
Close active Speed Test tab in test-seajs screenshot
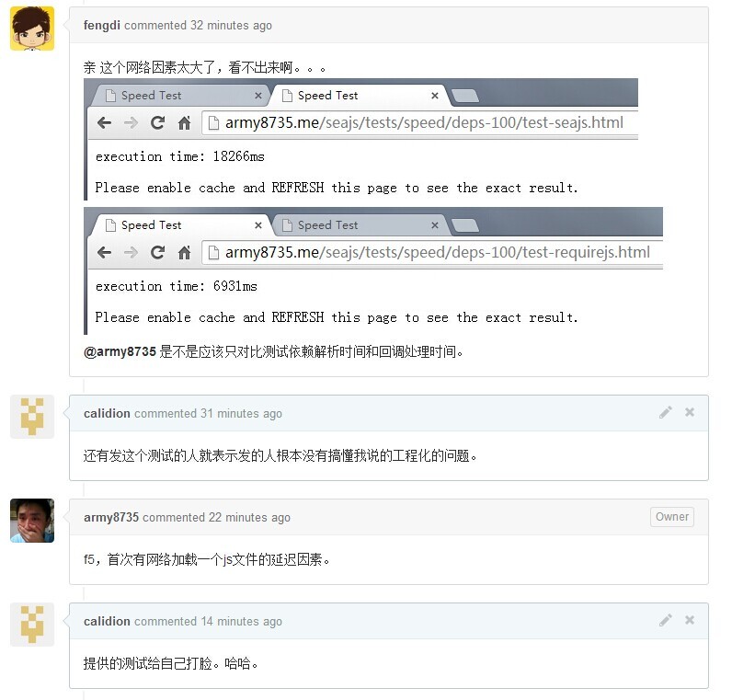435,96
